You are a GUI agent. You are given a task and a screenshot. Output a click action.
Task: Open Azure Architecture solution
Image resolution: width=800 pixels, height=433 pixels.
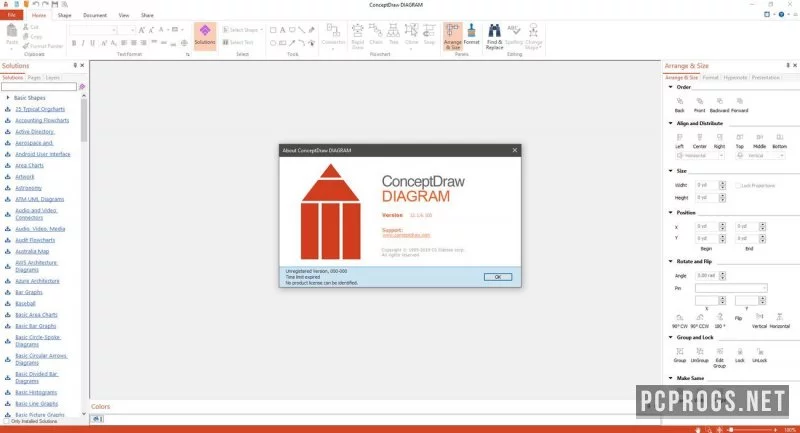click(x=37, y=281)
